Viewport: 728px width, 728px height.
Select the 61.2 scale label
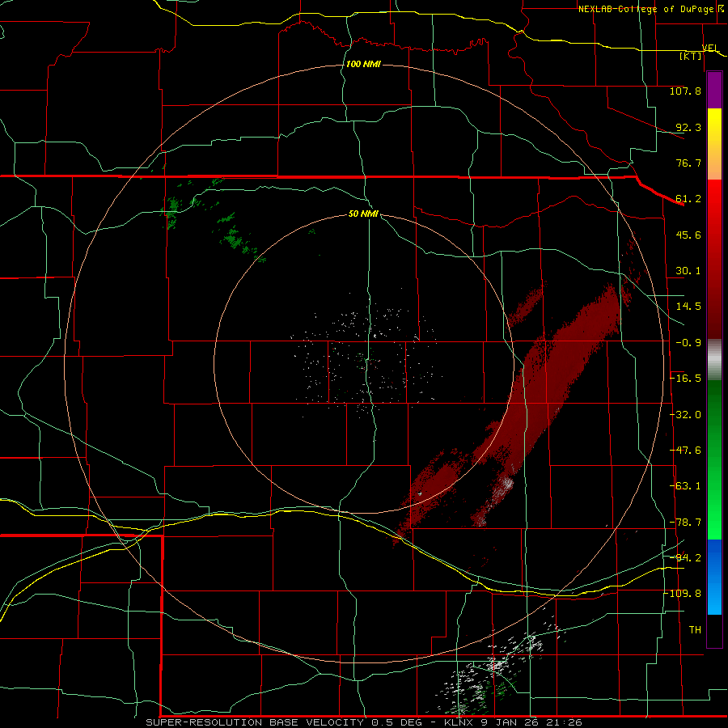(688, 199)
